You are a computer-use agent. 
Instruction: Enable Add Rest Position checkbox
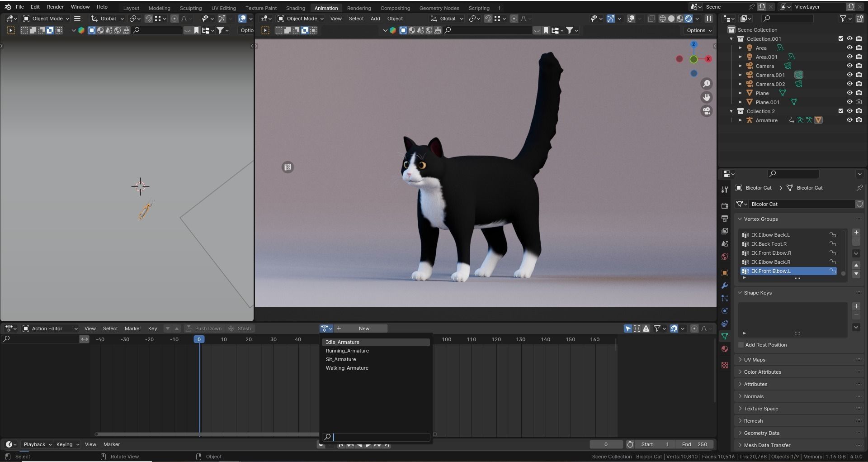click(x=741, y=345)
